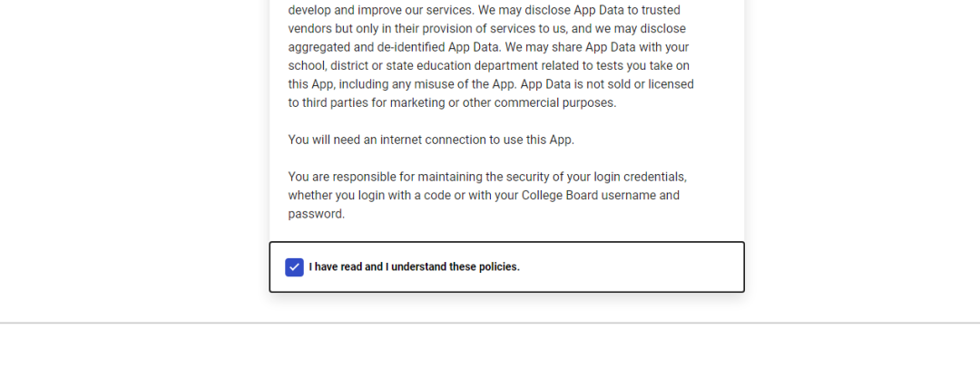Click the white checkmark inside the blue box

(294, 267)
